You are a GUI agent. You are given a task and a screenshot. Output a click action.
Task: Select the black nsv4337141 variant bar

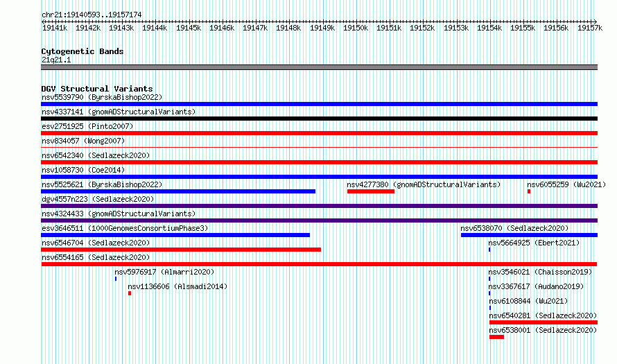point(319,119)
